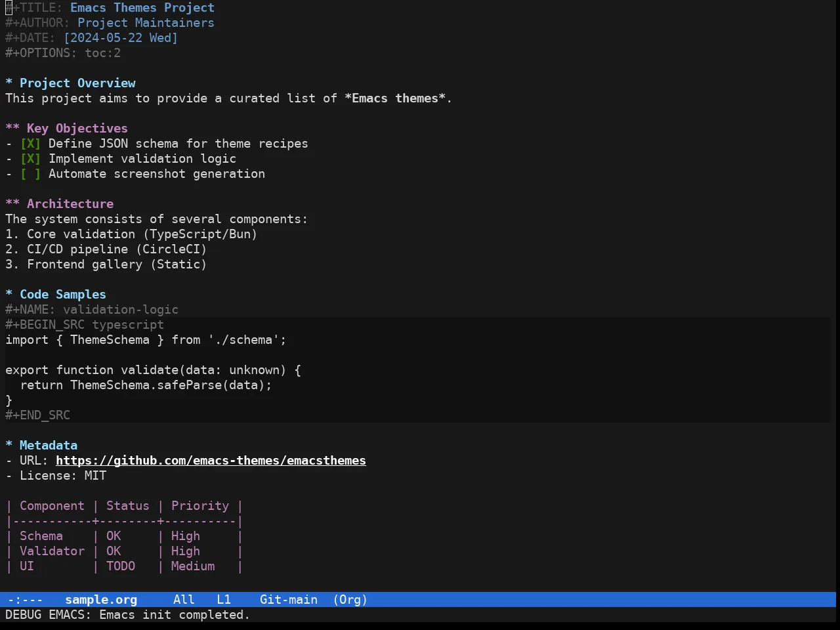Click the export function validate line
The height and width of the screenshot is (630, 840).
pyautogui.click(x=153, y=370)
